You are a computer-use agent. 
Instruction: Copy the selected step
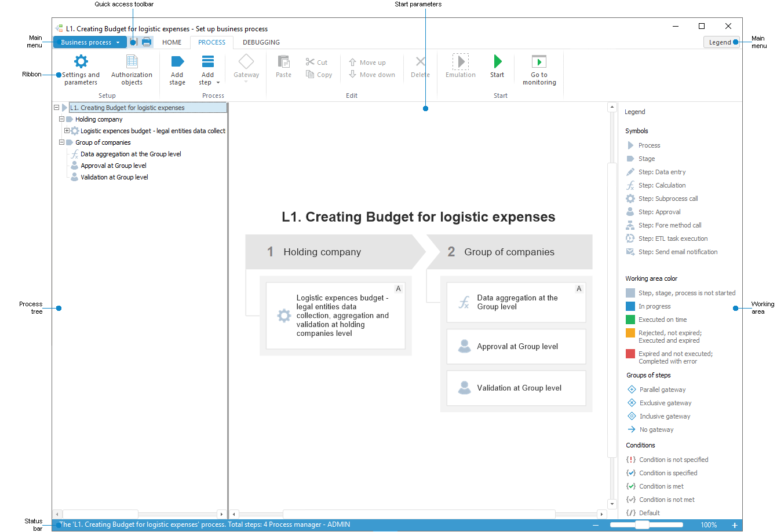319,74
